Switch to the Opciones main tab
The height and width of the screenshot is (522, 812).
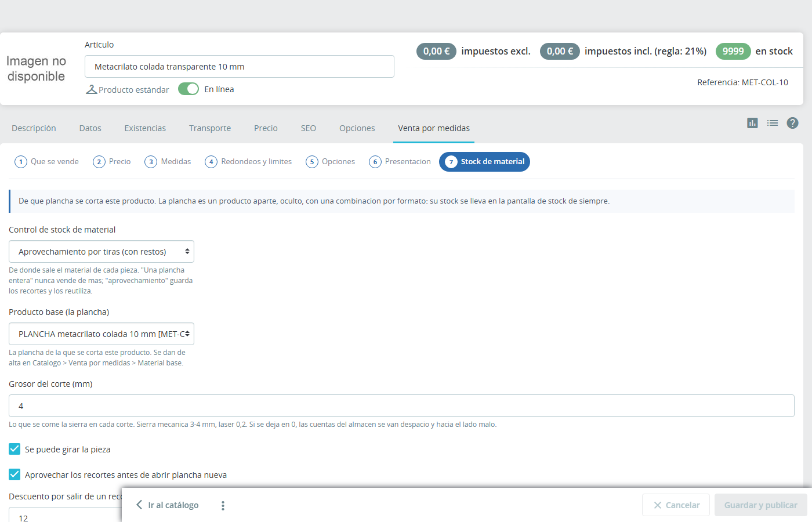coord(357,128)
